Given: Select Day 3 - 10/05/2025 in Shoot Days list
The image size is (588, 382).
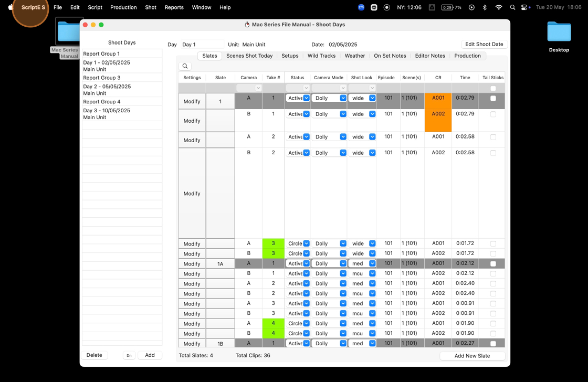Looking at the screenshot, I should 122,113.
